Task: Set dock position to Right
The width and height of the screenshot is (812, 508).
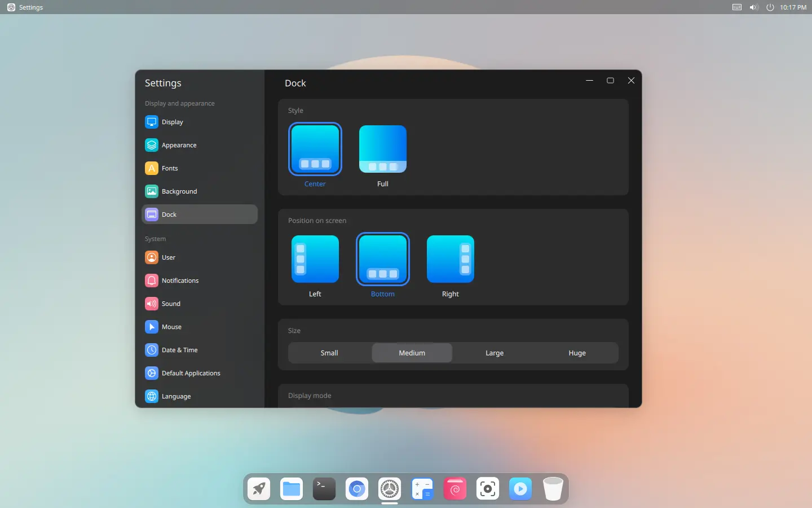Action: click(x=450, y=260)
